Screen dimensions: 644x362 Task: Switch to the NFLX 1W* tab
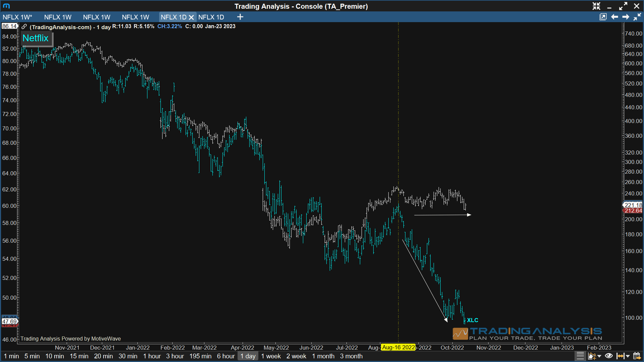tap(17, 17)
